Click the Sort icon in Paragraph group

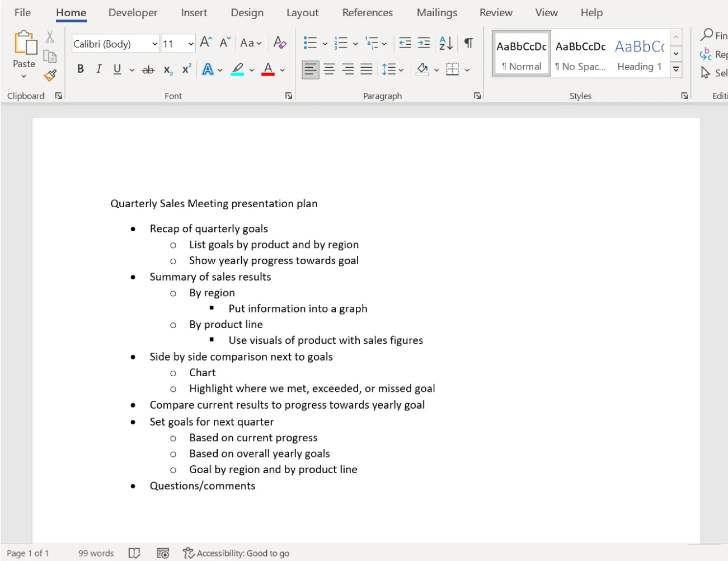pos(446,43)
